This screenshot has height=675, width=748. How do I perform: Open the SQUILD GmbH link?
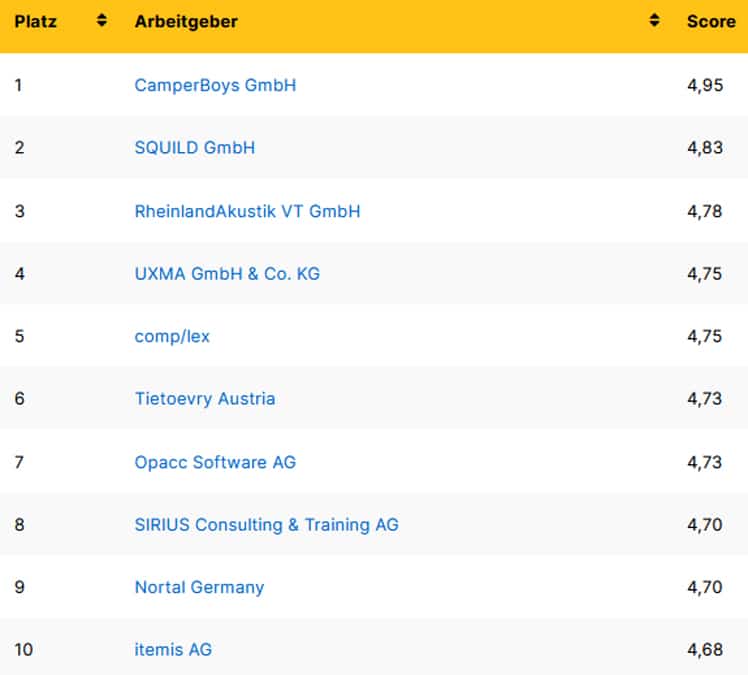click(194, 148)
